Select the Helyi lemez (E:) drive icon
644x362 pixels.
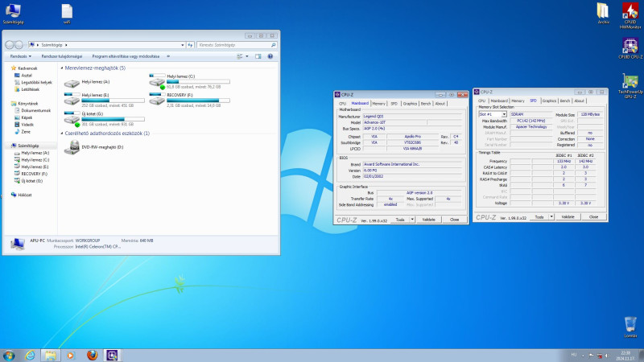(72, 99)
